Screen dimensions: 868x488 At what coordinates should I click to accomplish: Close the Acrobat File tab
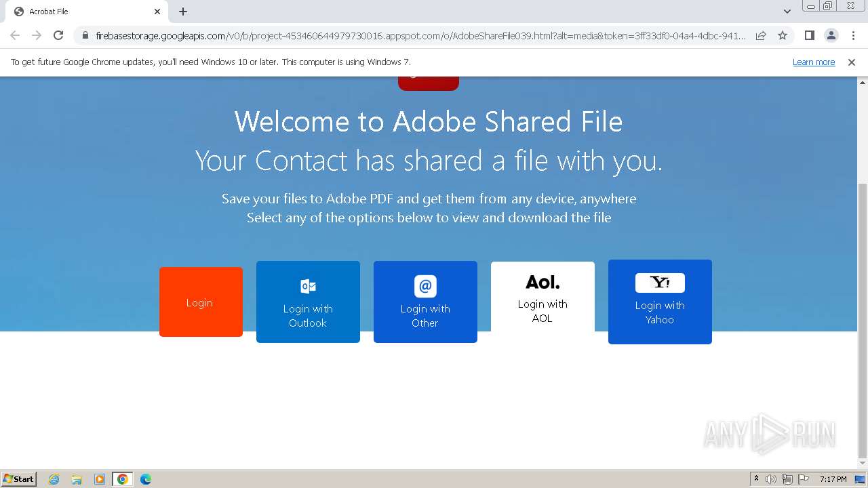(157, 12)
